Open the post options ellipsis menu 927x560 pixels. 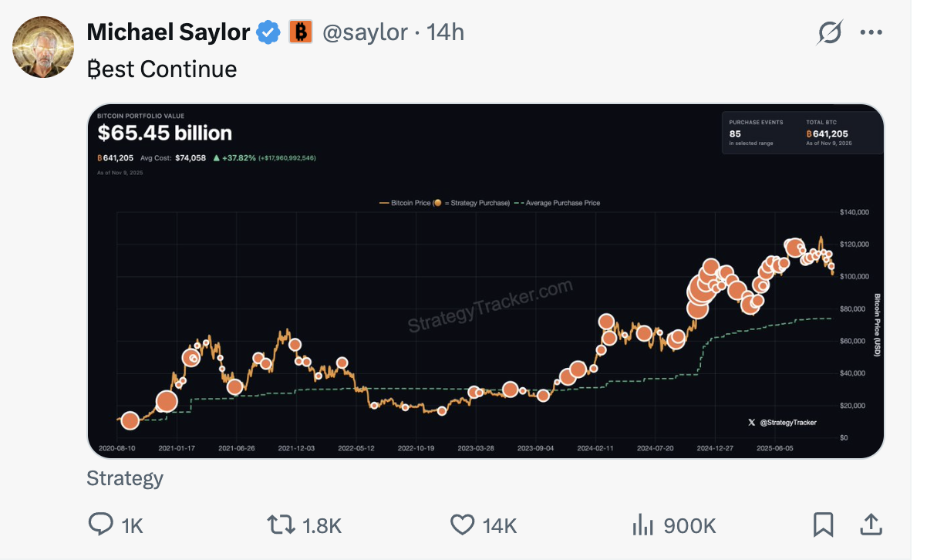pos(871,32)
